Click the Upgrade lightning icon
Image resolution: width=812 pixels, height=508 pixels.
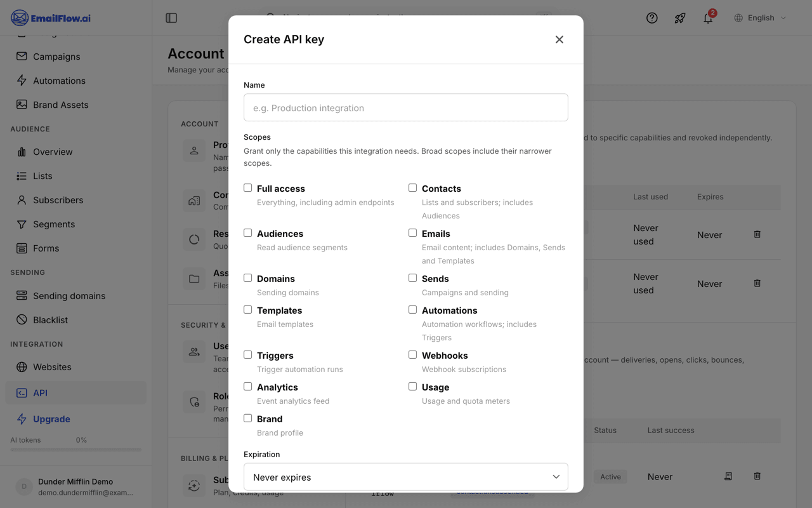pyautogui.click(x=22, y=419)
